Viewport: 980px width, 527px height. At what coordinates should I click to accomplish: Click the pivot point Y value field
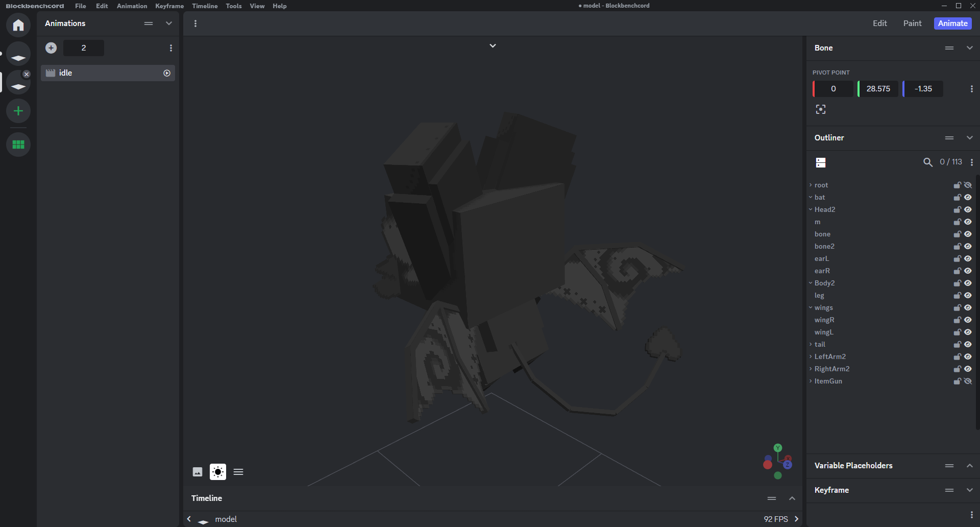coord(878,89)
